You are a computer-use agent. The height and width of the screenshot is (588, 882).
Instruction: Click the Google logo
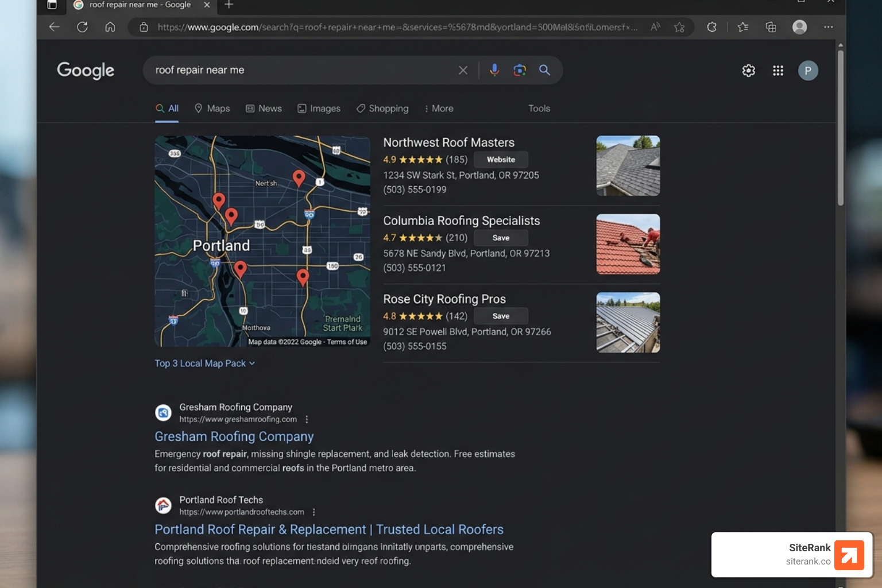coord(86,71)
